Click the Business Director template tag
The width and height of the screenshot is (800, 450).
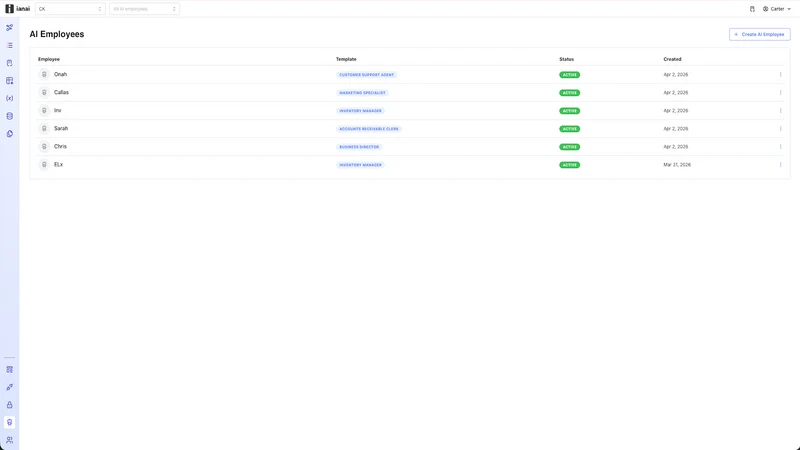(359, 147)
